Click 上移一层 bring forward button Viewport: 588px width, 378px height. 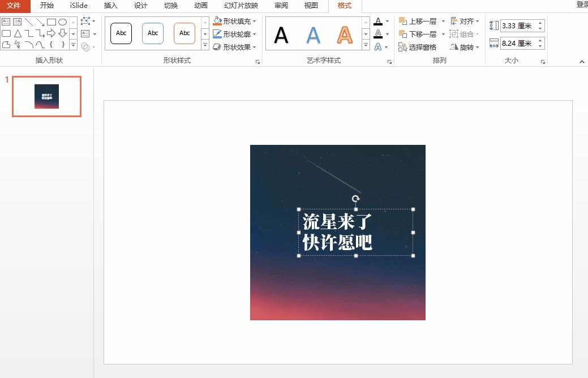pyautogui.click(x=418, y=21)
